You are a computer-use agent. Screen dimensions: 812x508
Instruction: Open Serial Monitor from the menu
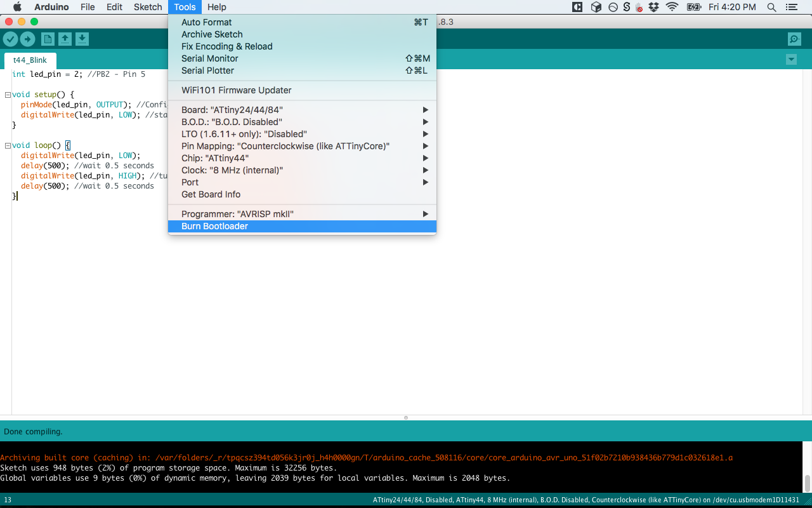click(302, 58)
